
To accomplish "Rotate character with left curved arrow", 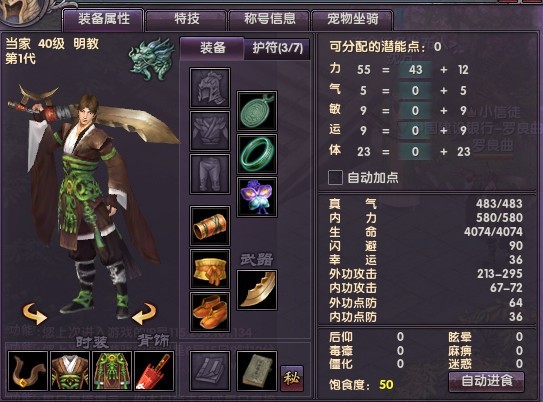I will pos(34,313).
